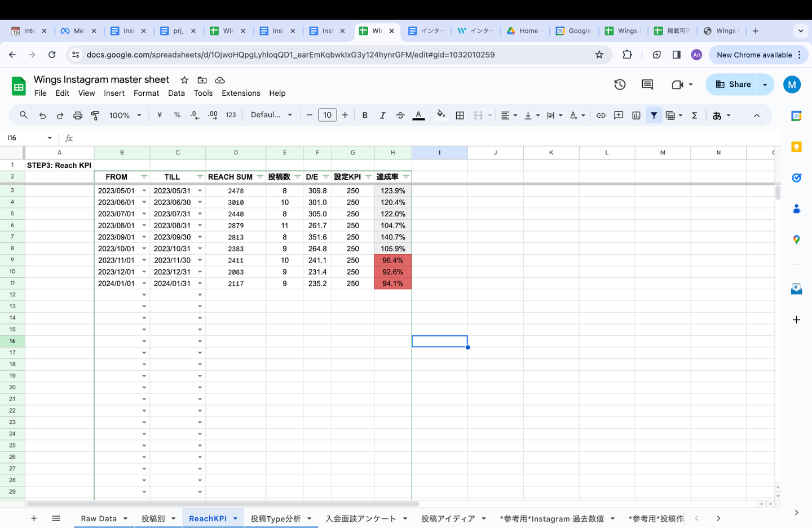Image resolution: width=812 pixels, height=528 pixels.
Task: Click the Print icon in toolbar
Action: click(78, 116)
